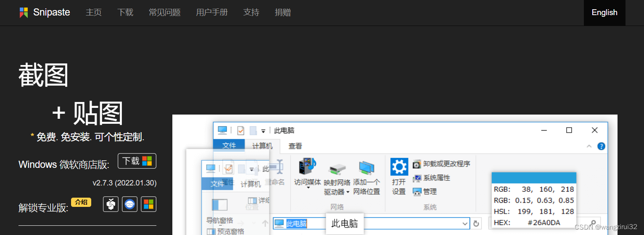Screen dimensions: 644x235
Task: Select the 计算机 ribbon tab in main window
Action: [262, 146]
